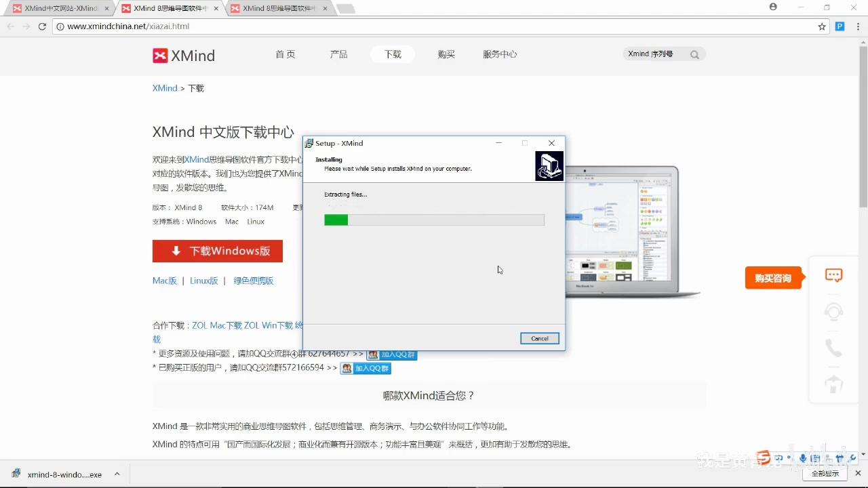This screenshot has height=488, width=868.
Task: Click the Sogou soft keyboard icon
Action: [816, 458]
